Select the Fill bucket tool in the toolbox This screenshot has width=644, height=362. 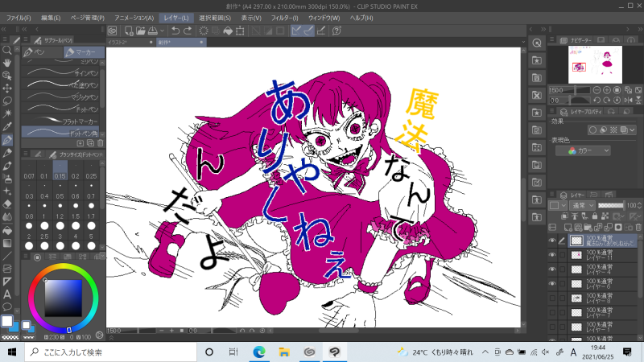tap(7, 231)
